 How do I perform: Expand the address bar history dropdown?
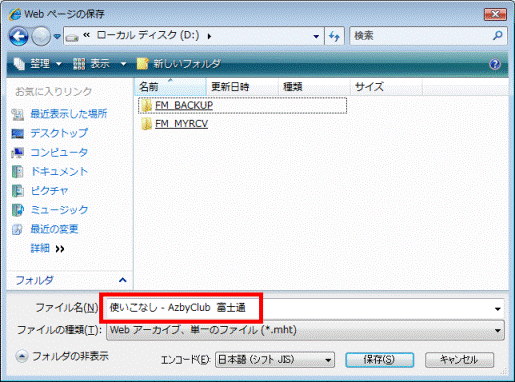coord(316,36)
